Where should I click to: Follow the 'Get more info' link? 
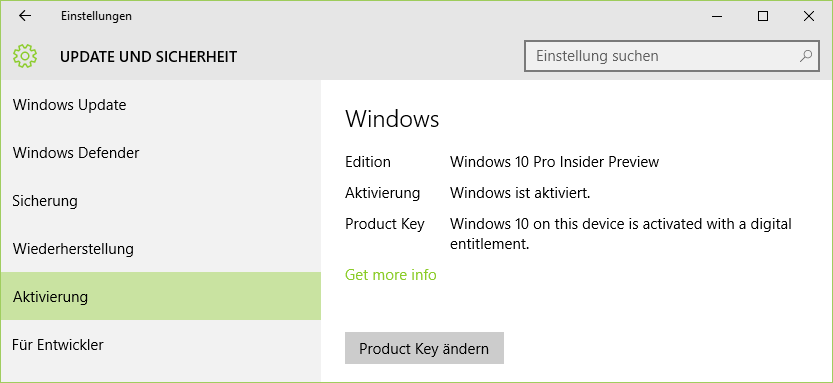390,275
